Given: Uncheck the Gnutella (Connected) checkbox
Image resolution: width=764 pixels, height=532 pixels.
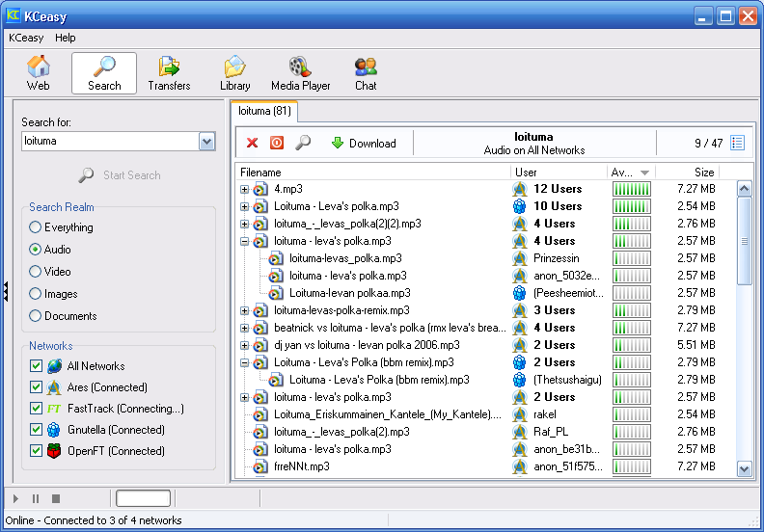Looking at the screenshot, I should pos(36,430).
